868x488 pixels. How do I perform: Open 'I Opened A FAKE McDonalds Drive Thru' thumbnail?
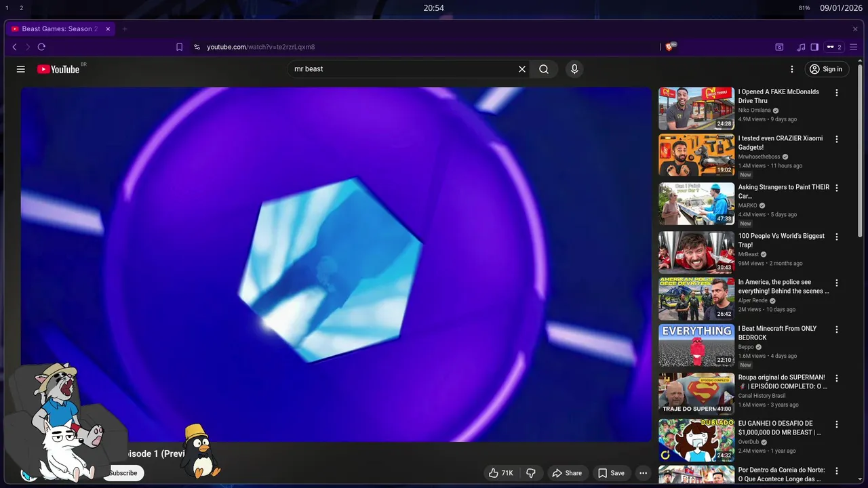pyautogui.click(x=696, y=108)
